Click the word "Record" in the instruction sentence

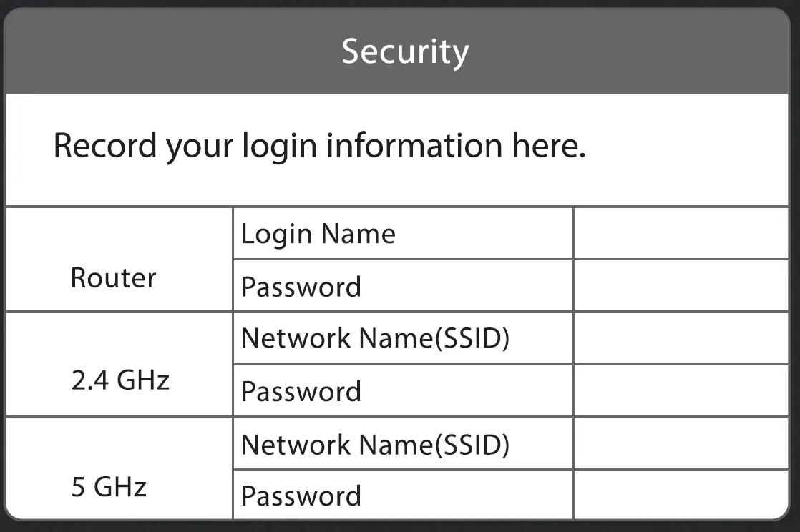pyautogui.click(x=104, y=146)
